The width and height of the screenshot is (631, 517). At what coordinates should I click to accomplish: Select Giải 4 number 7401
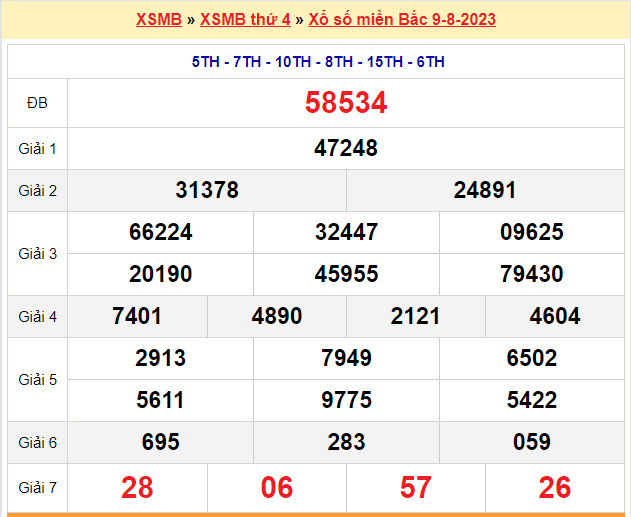138,316
